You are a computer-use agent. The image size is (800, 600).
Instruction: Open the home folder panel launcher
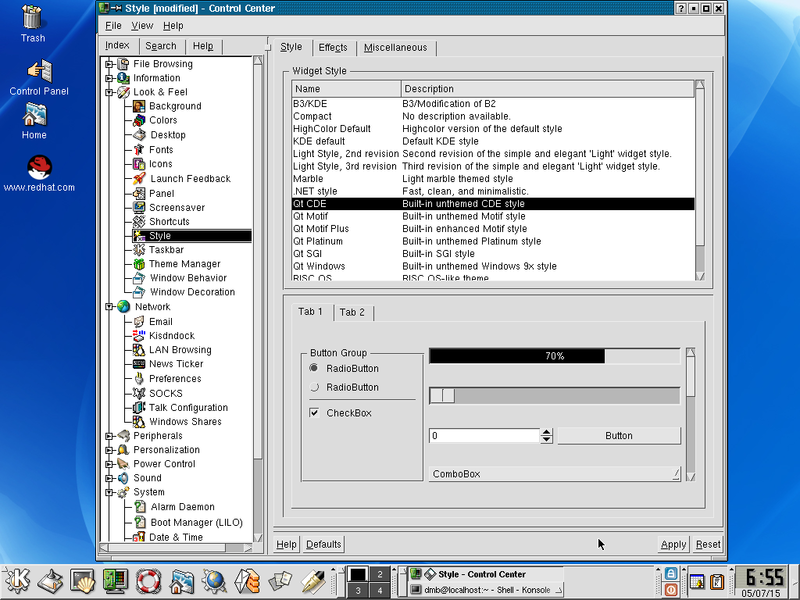tap(182, 581)
